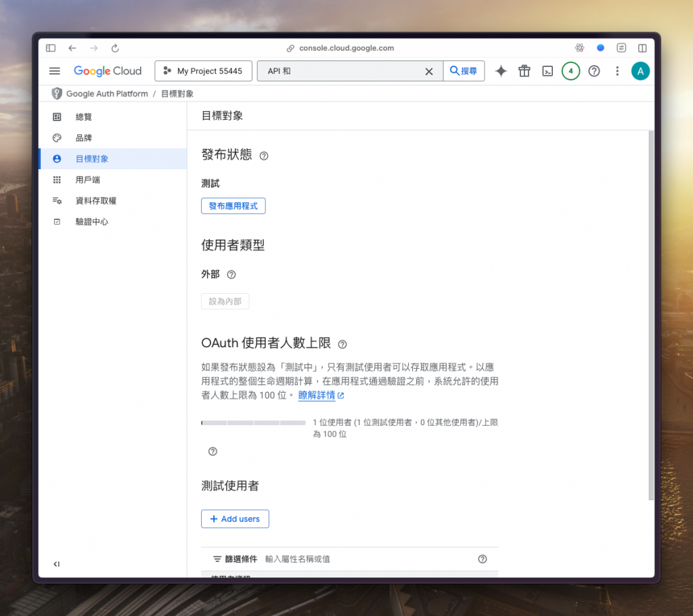Open the browser customization controls icon

[x=621, y=48]
